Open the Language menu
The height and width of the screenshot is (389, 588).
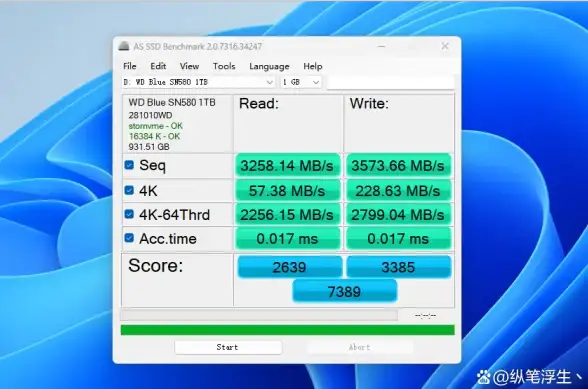[269, 66]
